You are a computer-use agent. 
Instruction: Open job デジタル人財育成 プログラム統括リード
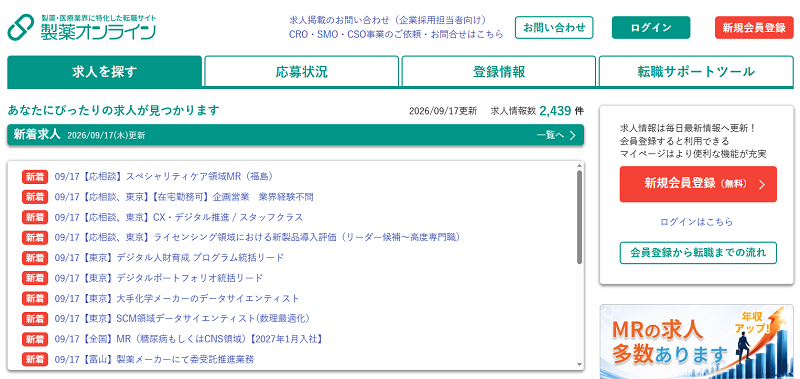coord(169,258)
